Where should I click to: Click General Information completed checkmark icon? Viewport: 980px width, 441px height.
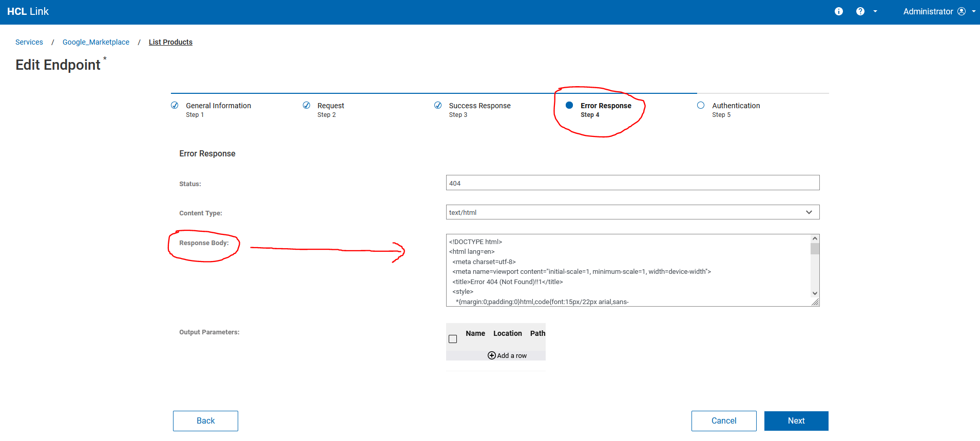click(x=175, y=105)
